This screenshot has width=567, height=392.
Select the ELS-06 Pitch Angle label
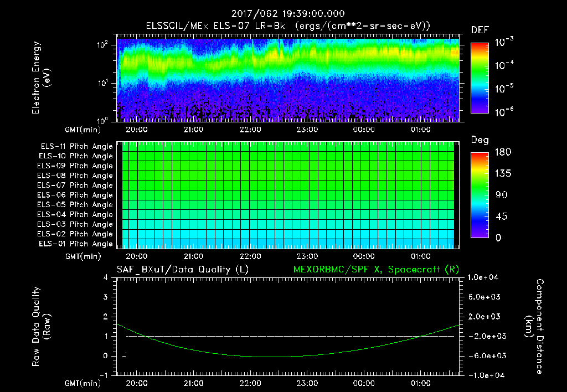pyautogui.click(x=75, y=195)
